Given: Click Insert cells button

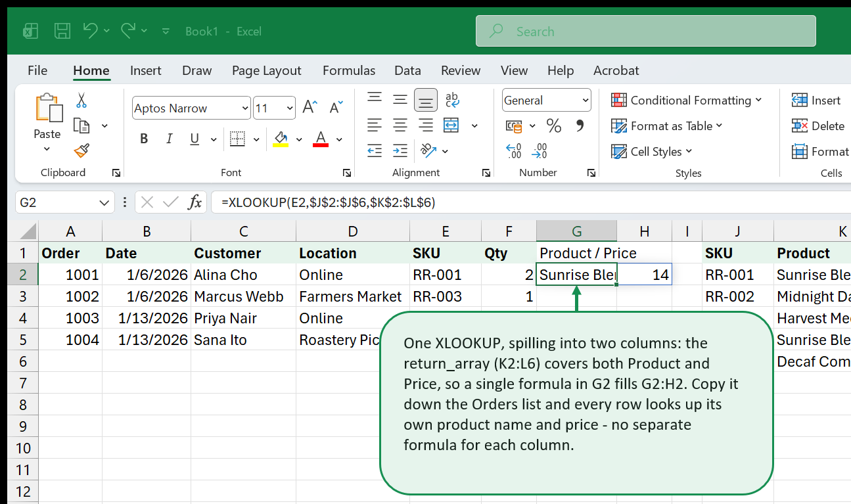Looking at the screenshot, I should pos(816,100).
